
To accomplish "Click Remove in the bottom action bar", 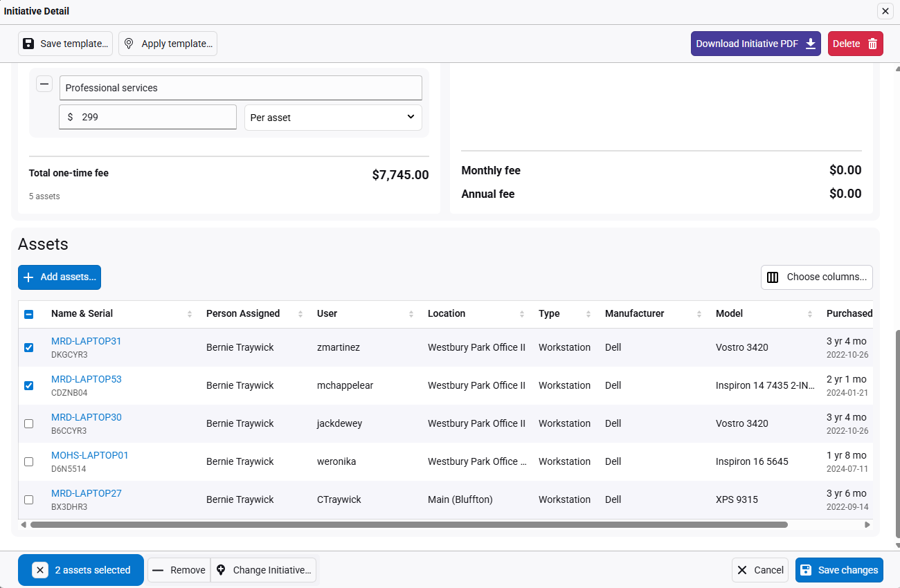I will [179, 570].
